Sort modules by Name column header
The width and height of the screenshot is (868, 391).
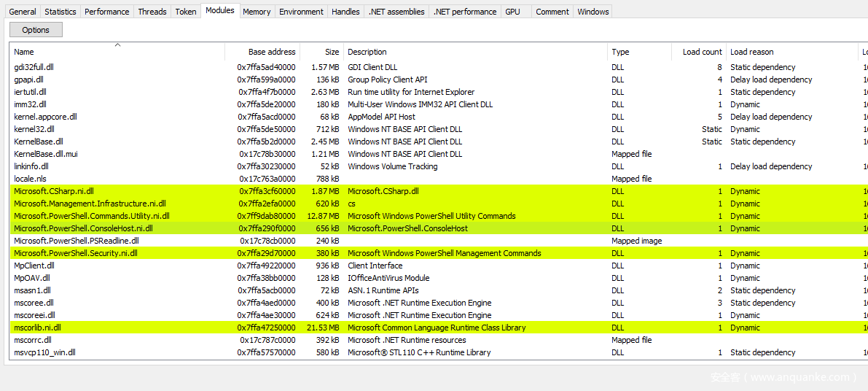click(x=24, y=52)
